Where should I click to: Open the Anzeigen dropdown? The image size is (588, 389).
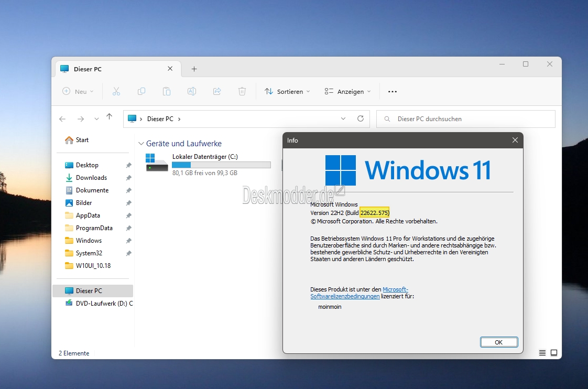pyautogui.click(x=347, y=92)
